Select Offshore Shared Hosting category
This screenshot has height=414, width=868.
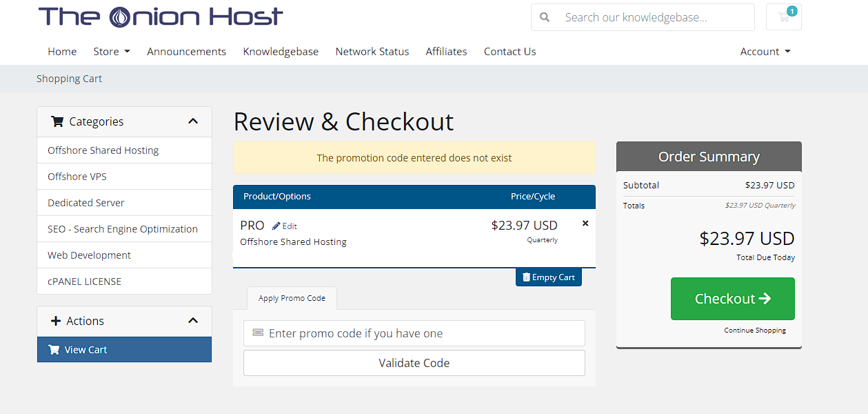(x=124, y=150)
